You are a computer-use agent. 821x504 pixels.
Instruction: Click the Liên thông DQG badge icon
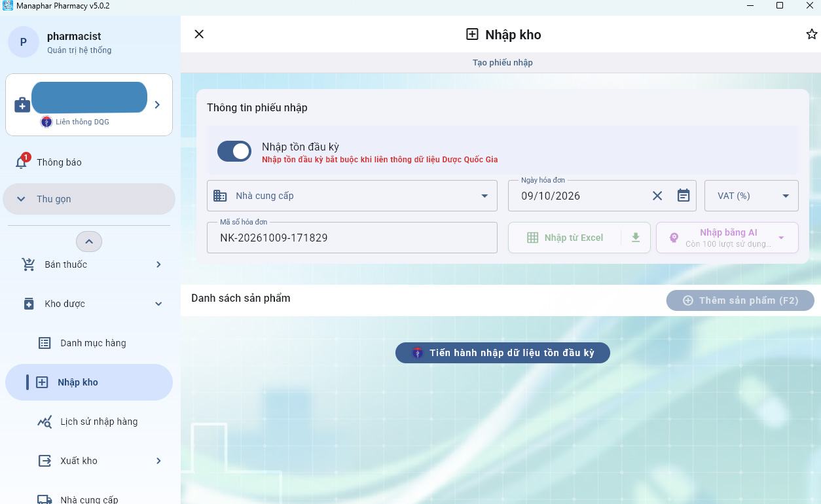(46, 122)
